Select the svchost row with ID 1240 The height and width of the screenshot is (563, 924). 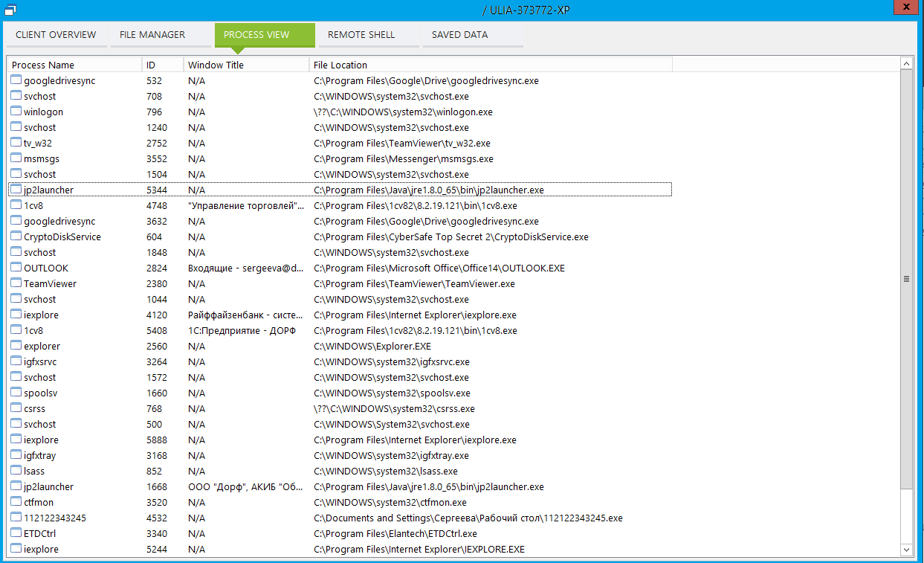(x=340, y=127)
